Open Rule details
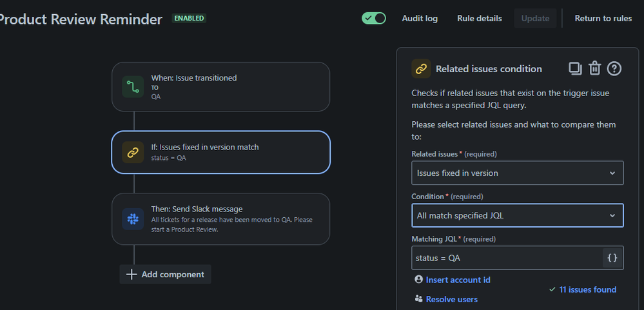This screenshot has width=644, height=310. pyautogui.click(x=480, y=18)
